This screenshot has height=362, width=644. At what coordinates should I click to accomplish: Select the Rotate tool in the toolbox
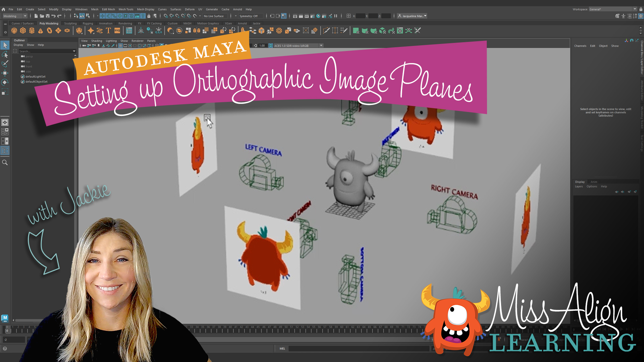tap(5, 82)
